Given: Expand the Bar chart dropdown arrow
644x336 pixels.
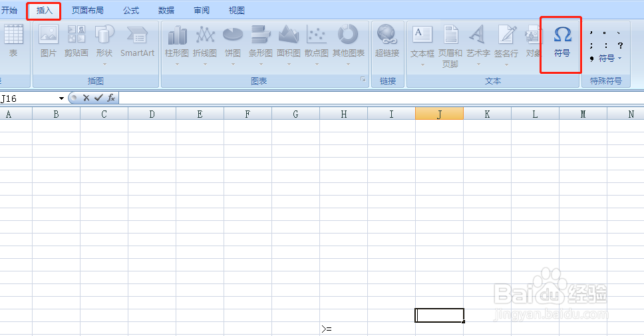Looking at the screenshot, I should pyautogui.click(x=261, y=64).
